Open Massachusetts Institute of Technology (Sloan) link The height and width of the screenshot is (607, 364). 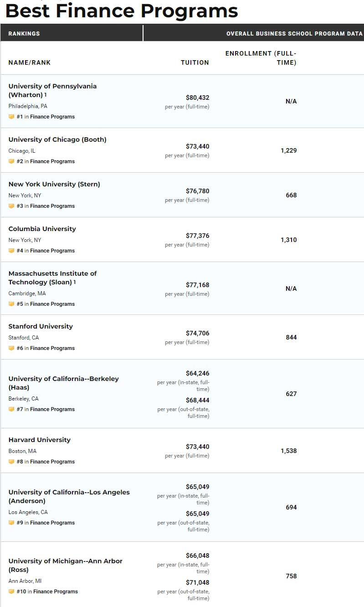point(52,278)
